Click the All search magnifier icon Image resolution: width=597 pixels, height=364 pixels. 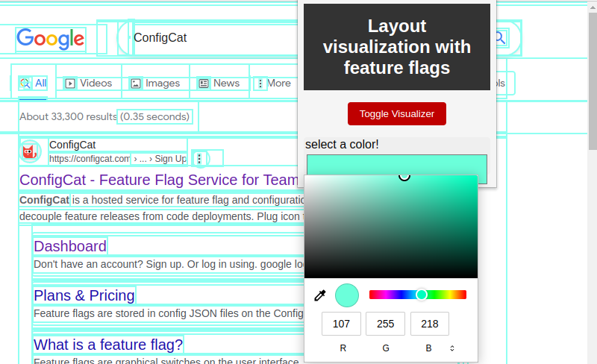(x=25, y=84)
